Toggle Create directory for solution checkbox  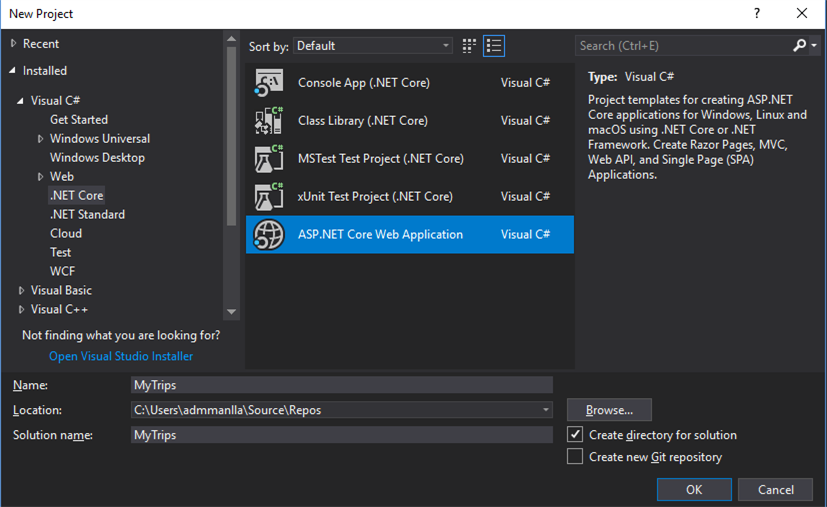tap(575, 434)
